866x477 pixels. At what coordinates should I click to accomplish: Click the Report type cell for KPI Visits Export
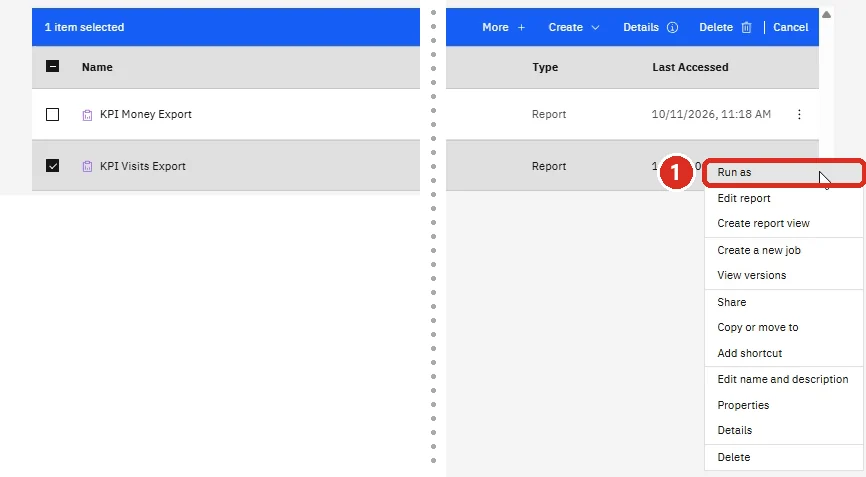pos(549,166)
